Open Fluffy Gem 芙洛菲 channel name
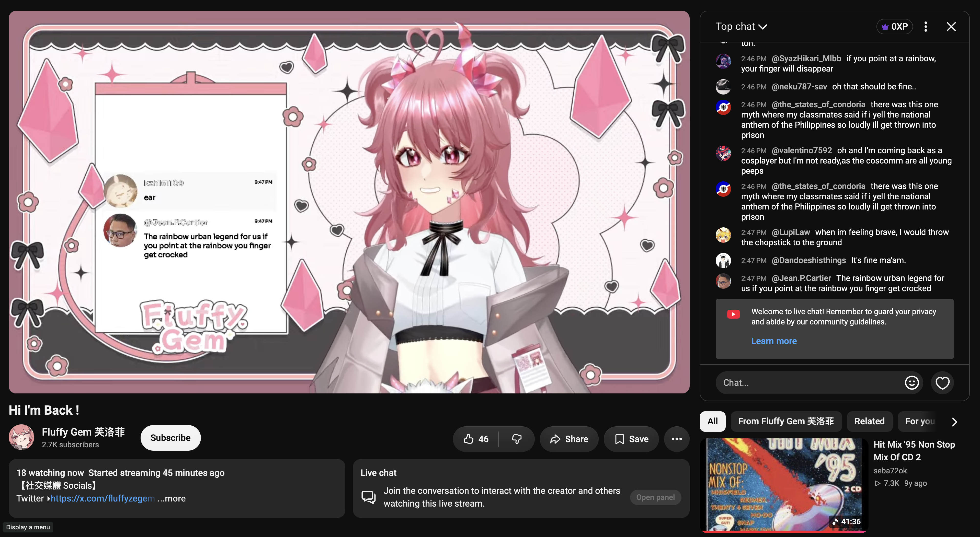Image resolution: width=980 pixels, height=537 pixels. [x=83, y=432]
